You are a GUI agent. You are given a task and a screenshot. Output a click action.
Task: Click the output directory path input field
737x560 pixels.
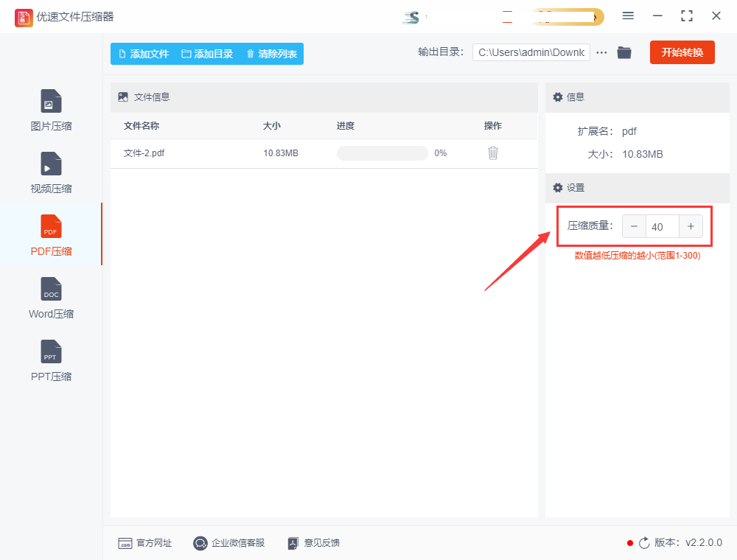pos(531,52)
